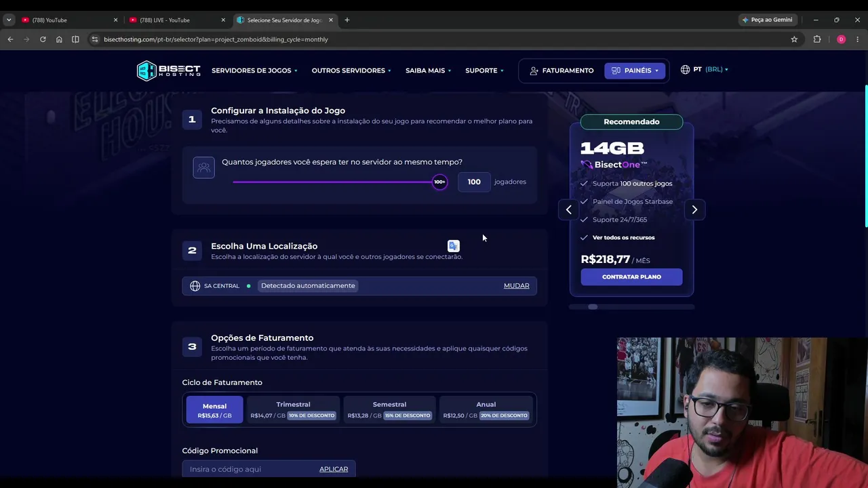
Task: Show the next recommended plan
Action: click(x=694, y=209)
